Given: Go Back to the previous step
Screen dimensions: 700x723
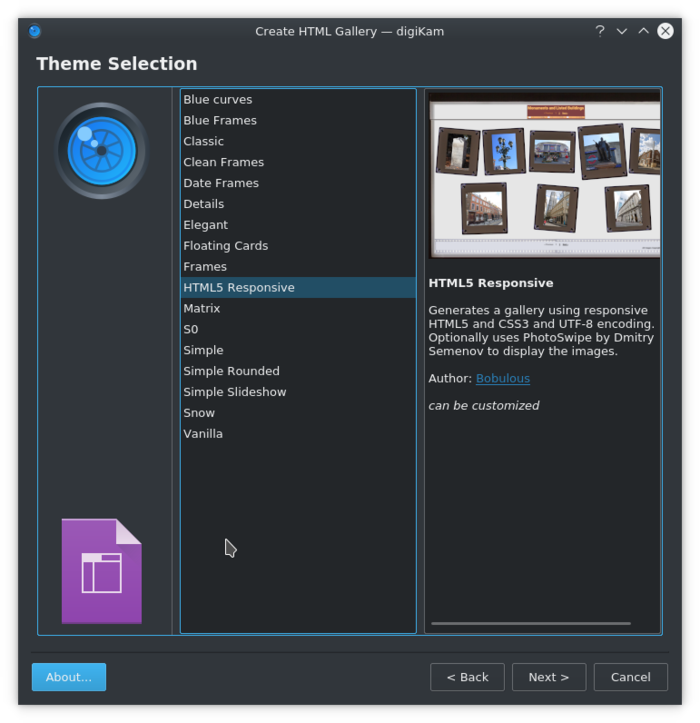Looking at the screenshot, I should pos(467,677).
